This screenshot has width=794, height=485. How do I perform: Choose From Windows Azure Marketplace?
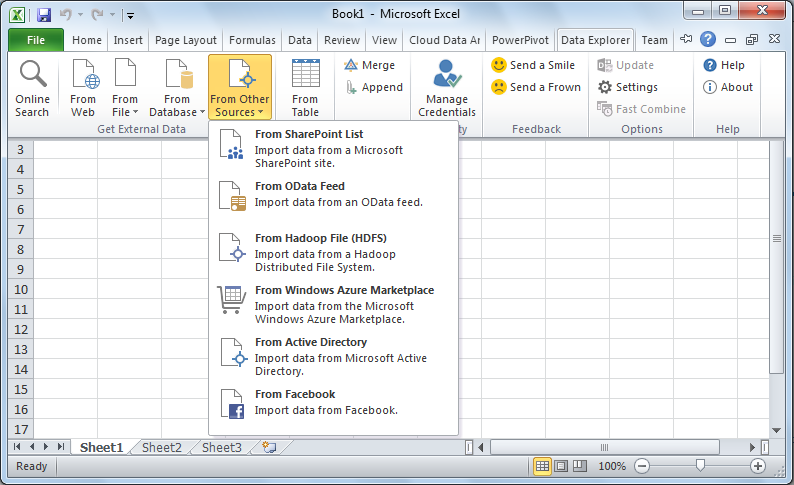[x=333, y=304]
